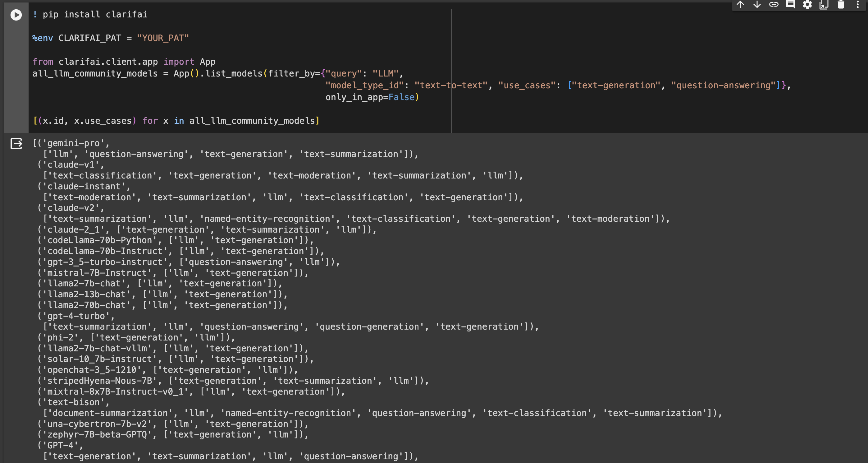
Task: Move cell up with arrow icon
Action: [x=740, y=4]
